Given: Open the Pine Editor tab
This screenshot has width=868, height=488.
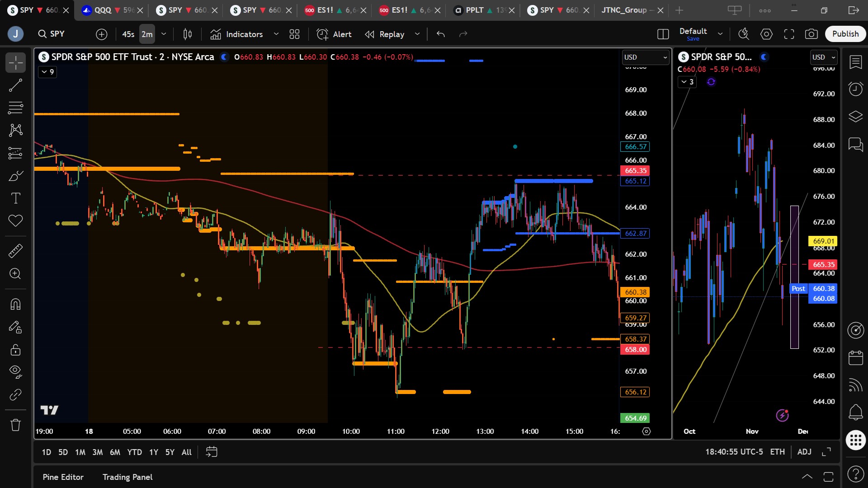Looking at the screenshot, I should point(63,477).
